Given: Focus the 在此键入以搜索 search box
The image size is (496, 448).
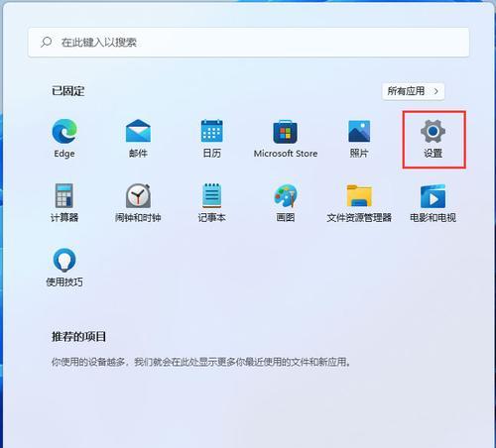Looking at the screenshot, I should (x=249, y=43).
